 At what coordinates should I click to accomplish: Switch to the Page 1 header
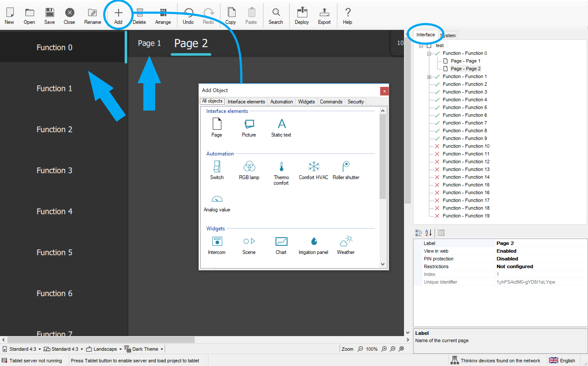click(149, 43)
